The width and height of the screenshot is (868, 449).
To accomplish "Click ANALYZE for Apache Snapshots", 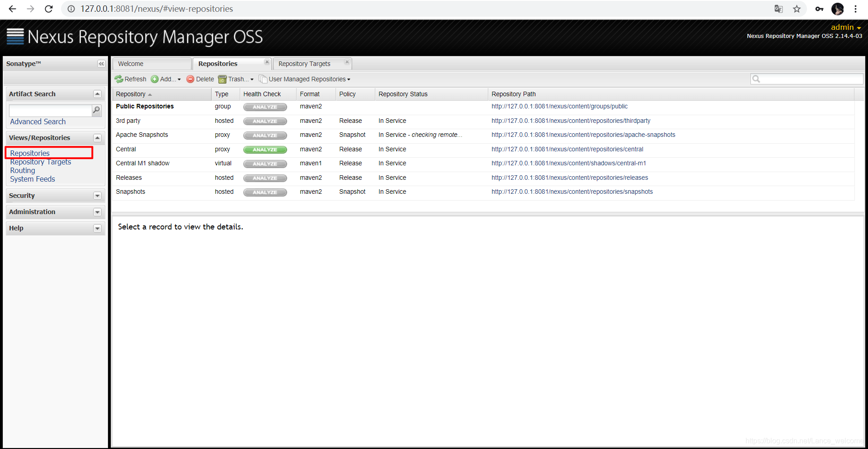I will [265, 136].
